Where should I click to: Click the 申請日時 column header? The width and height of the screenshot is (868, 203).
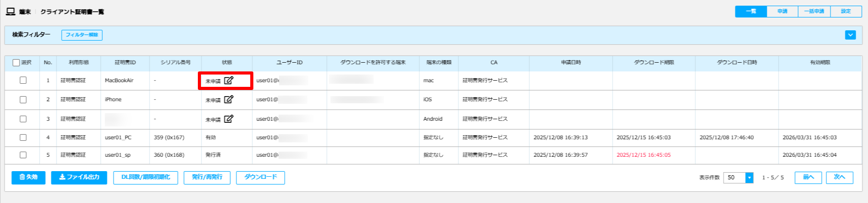pyautogui.click(x=571, y=63)
